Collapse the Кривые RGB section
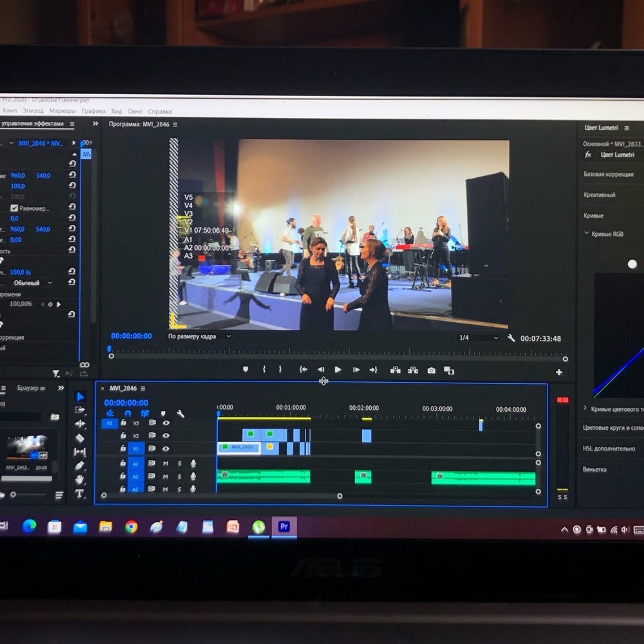The width and height of the screenshot is (644, 644). click(x=587, y=233)
